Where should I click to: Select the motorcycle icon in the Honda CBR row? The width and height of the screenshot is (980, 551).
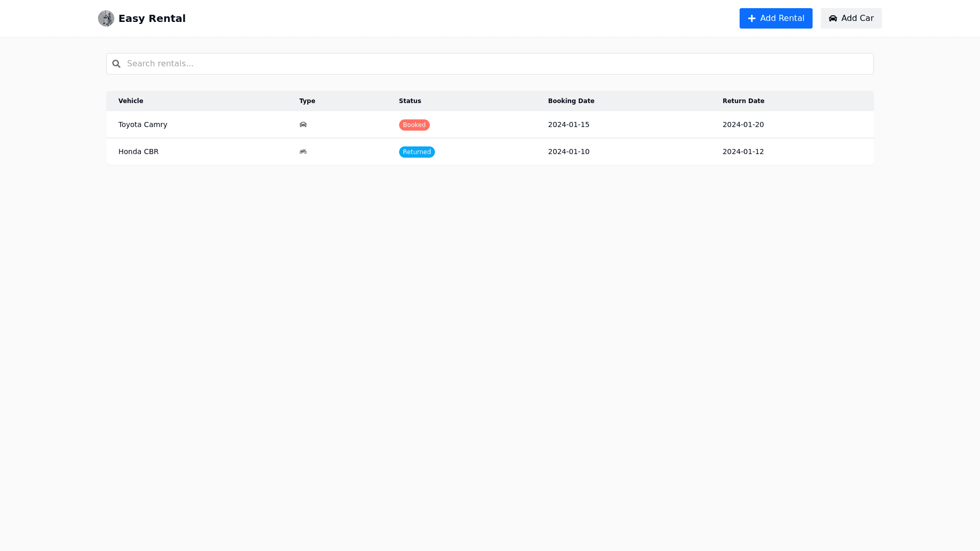(x=303, y=152)
